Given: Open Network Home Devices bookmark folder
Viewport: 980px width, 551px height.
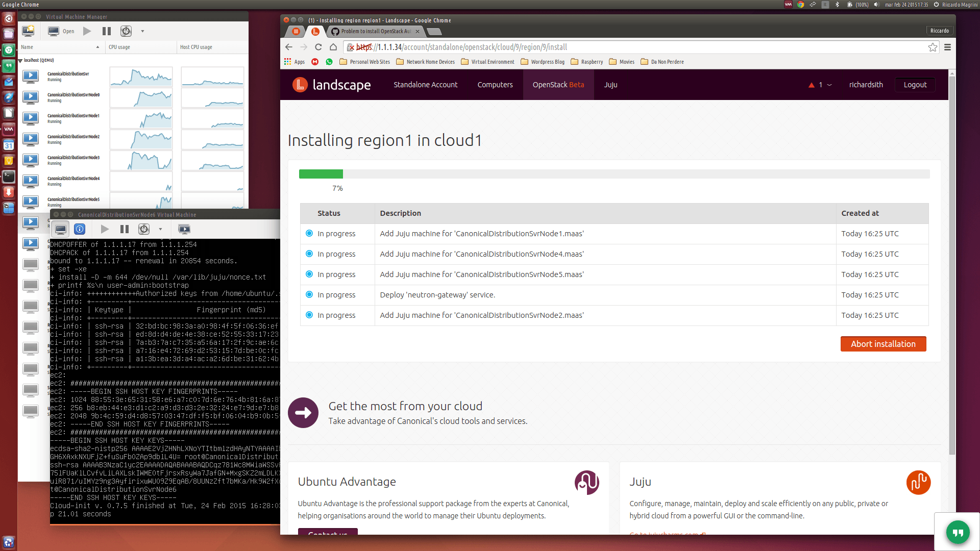Looking at the screenshot, I should (425, 62).
